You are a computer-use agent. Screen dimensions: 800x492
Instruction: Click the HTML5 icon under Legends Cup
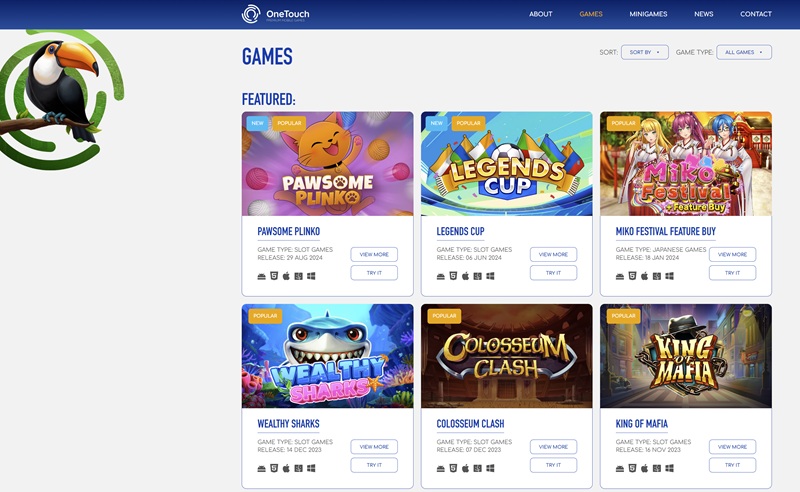pos(453,276)
